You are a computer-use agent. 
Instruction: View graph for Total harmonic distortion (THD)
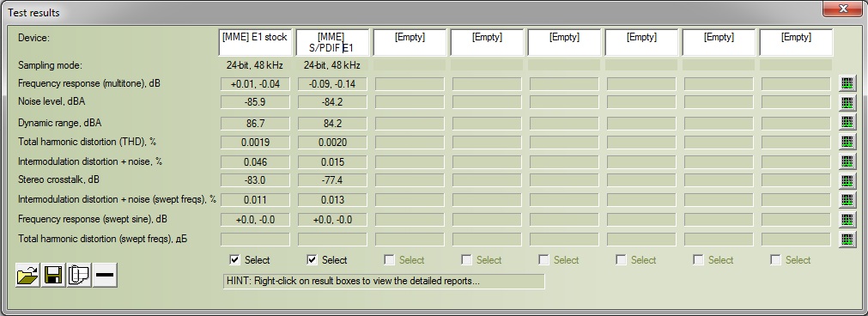(x=847, y=142)
